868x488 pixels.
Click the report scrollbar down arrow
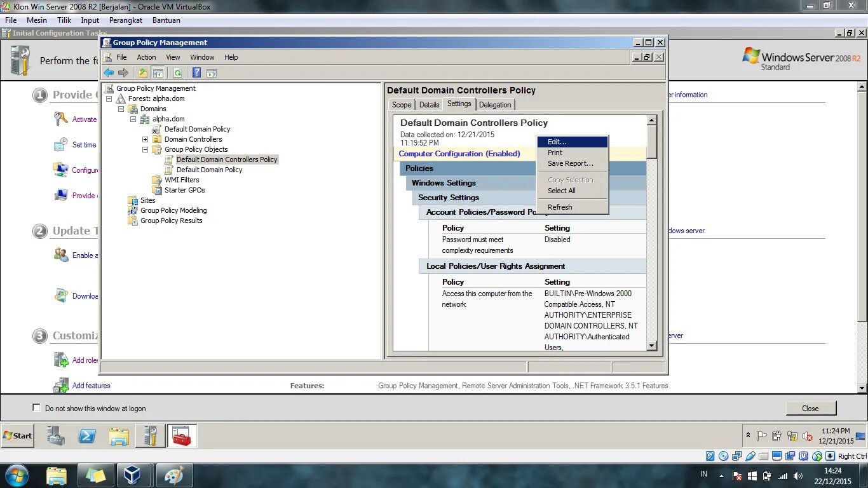[x=651, y=346]
